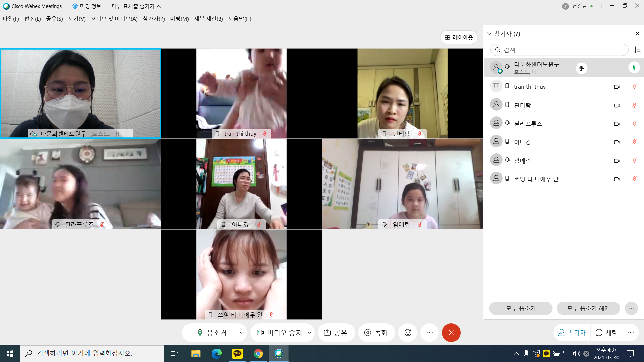Unmute 딘티탐 in participant list

pos(634,105)
